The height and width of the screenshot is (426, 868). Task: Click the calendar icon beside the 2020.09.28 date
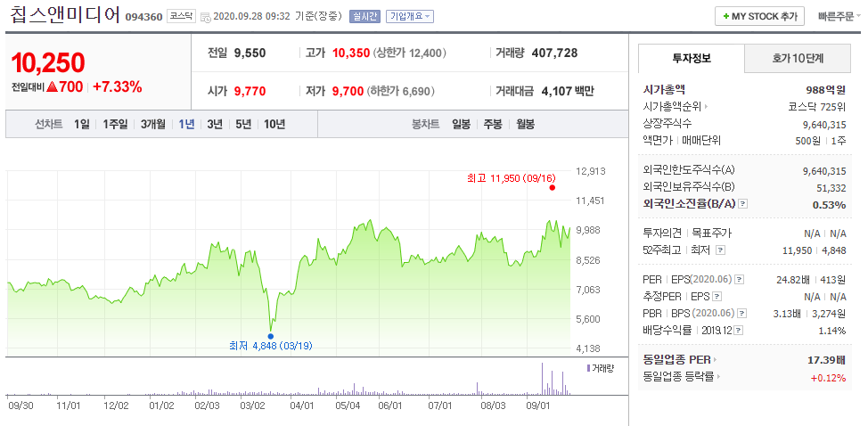[205, 17]
